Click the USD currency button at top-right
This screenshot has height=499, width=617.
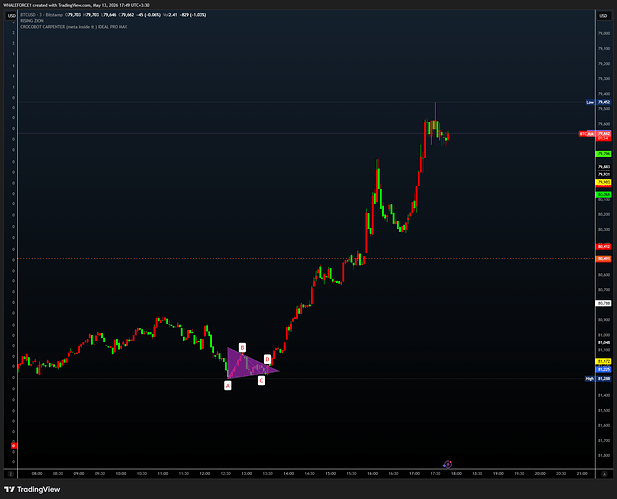click(604, 16)
